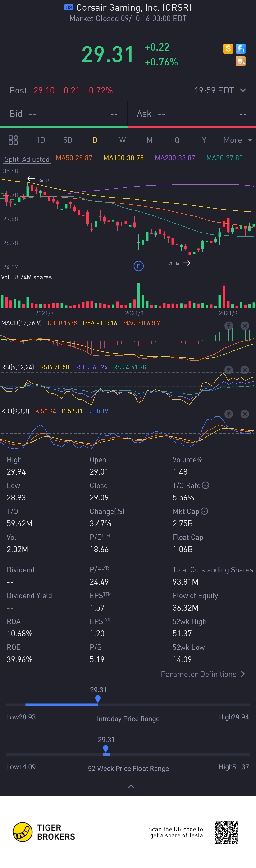Pin the KDJ indicator panel to top

(229, 414)
